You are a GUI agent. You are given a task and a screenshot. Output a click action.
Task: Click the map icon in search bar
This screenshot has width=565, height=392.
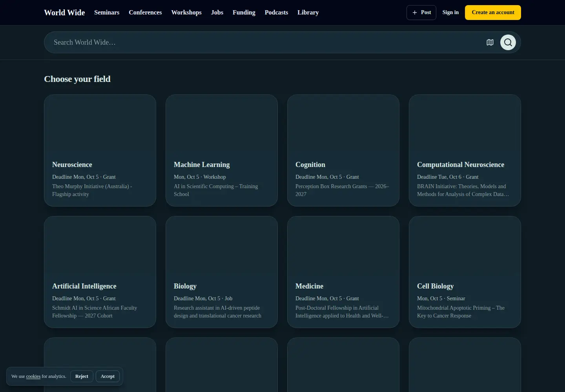click(490, 42)
